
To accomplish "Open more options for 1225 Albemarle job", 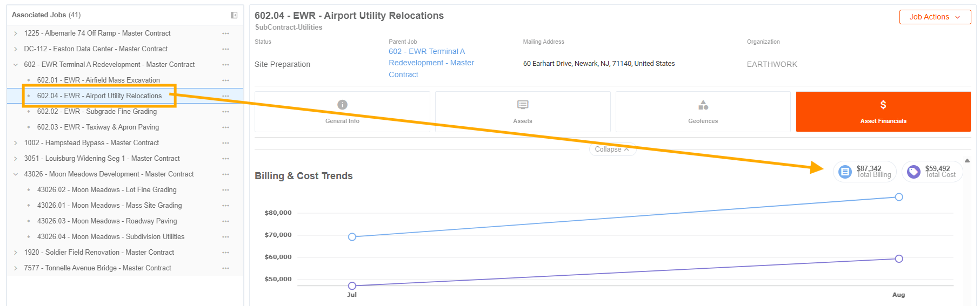I will point(225,33).
